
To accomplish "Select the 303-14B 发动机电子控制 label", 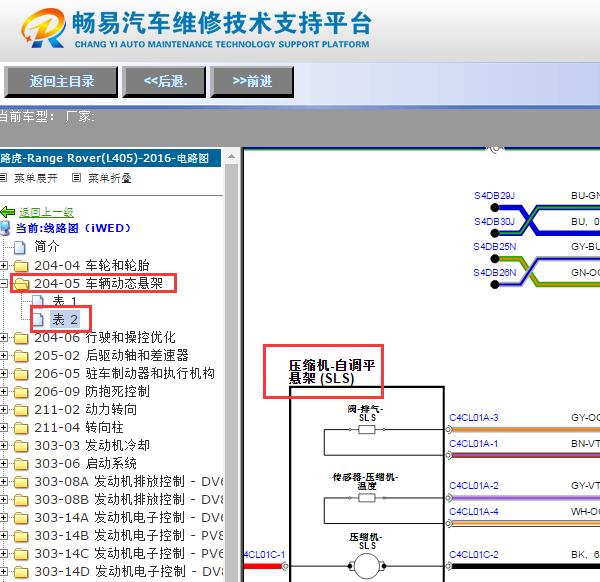I will click(129, 535).
